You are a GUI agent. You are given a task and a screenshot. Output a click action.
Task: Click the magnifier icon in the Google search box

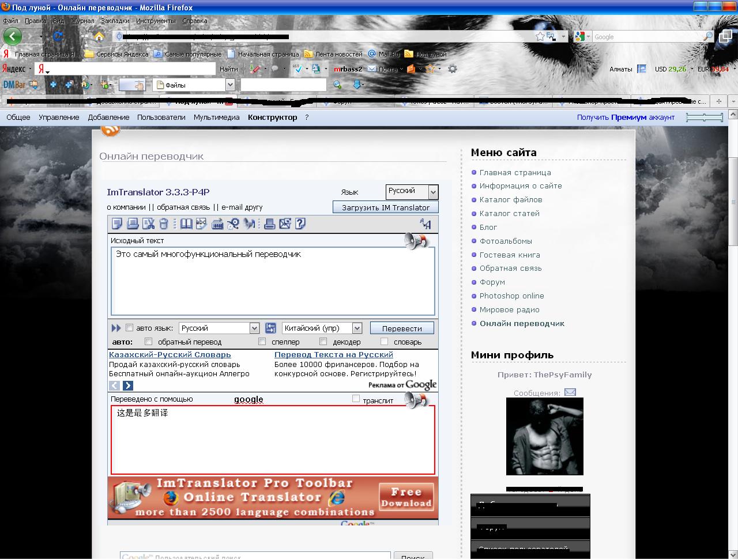(709, 36)
